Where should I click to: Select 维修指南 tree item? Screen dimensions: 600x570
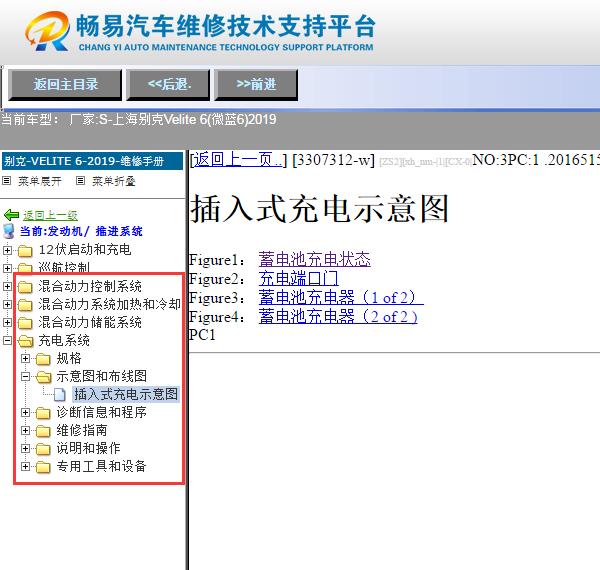tap(82, 430)
